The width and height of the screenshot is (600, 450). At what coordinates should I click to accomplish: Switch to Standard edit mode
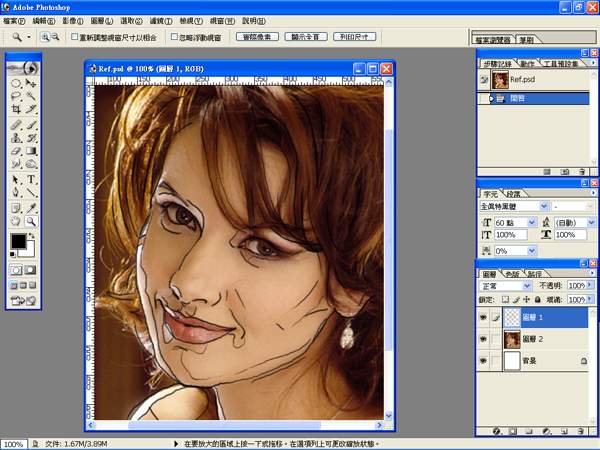[16, 271]
